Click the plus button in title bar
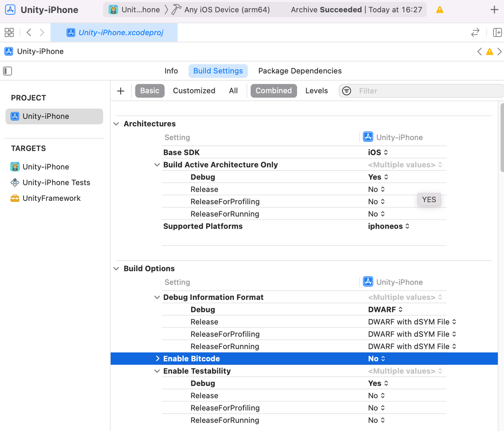This screenshot has width=504, height=431. click(x=494, y=10)
